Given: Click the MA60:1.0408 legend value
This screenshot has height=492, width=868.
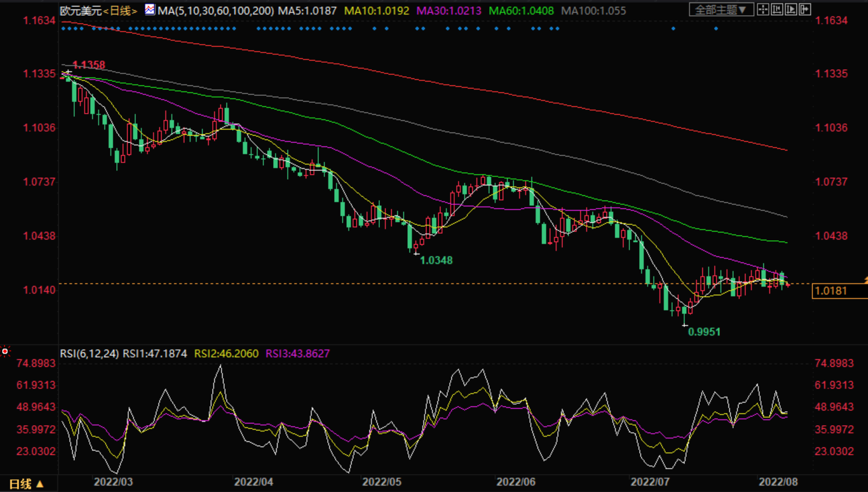Looking at the screenshot, I should pyautogui.click(x=521, y=10).
